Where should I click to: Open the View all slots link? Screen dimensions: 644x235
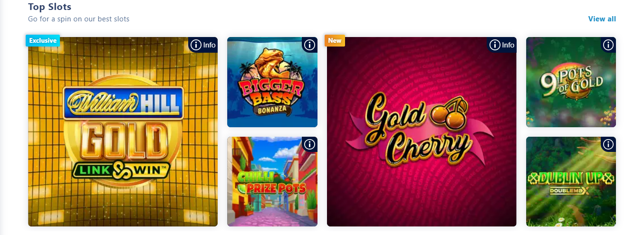[x=602, y=19]
